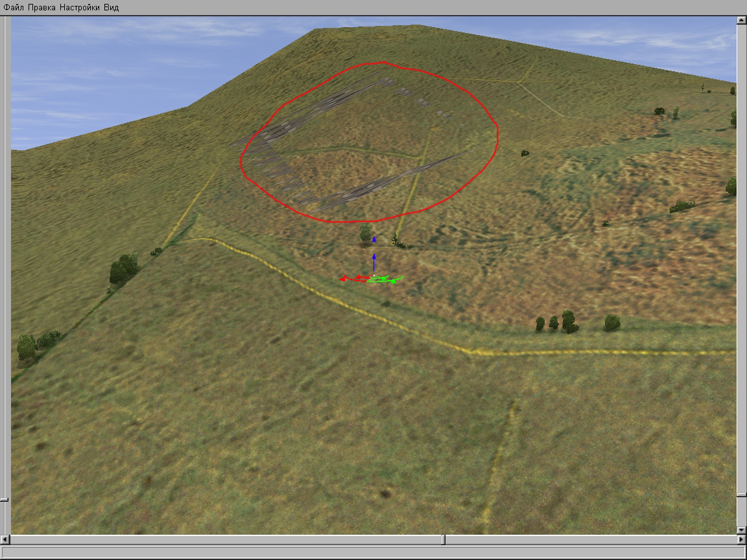Click the horizontal scrollbar right arrow
The image size is (747, 560).
(x=741, y=539)
